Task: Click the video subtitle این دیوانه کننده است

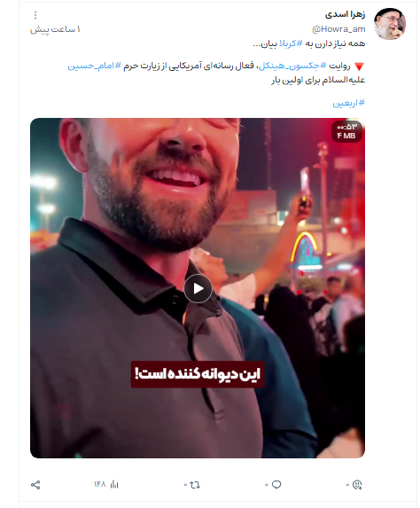Action: [198, 374]
